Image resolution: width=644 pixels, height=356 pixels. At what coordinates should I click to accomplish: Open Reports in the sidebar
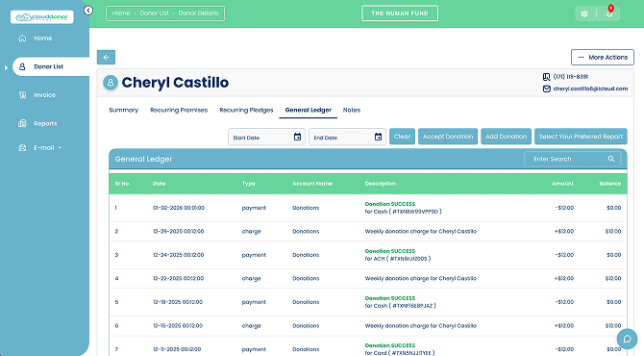pyautogui.click(x=45, y=123)
